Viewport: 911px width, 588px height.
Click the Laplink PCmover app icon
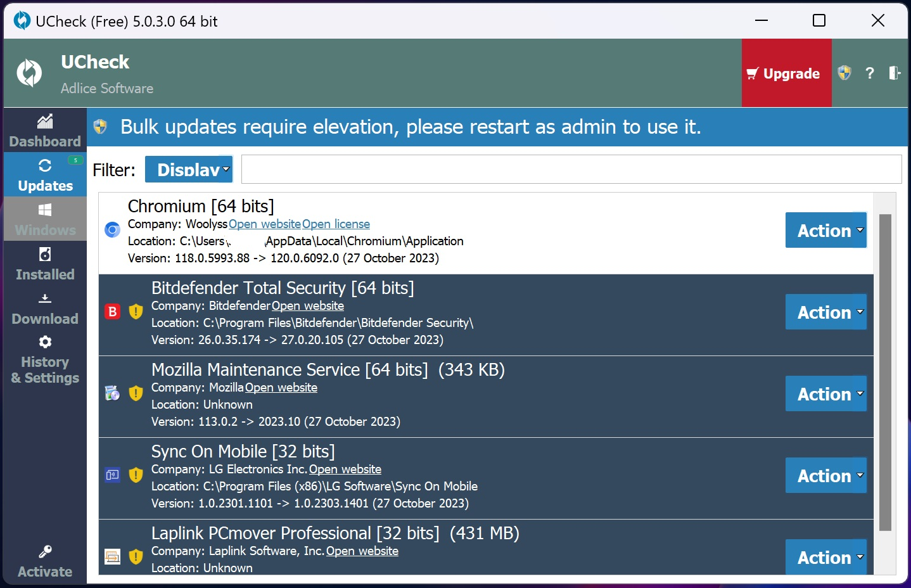(113, 557)
